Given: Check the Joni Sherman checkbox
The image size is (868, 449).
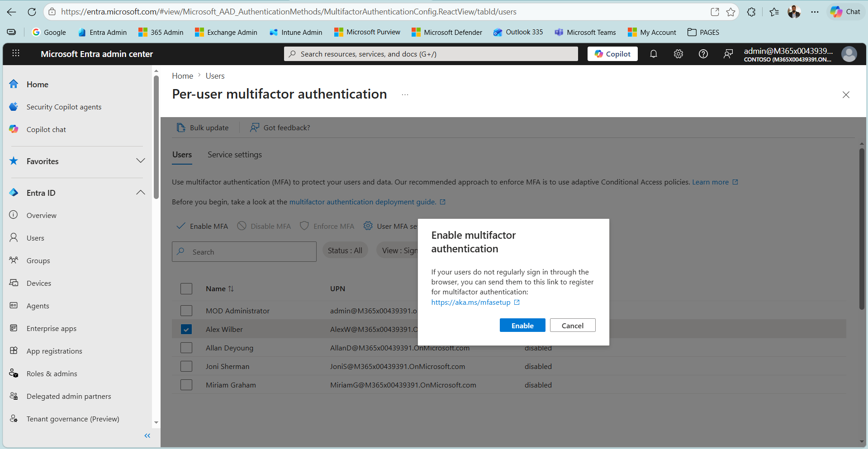Looking at the screenshot, I should (186, 366).
